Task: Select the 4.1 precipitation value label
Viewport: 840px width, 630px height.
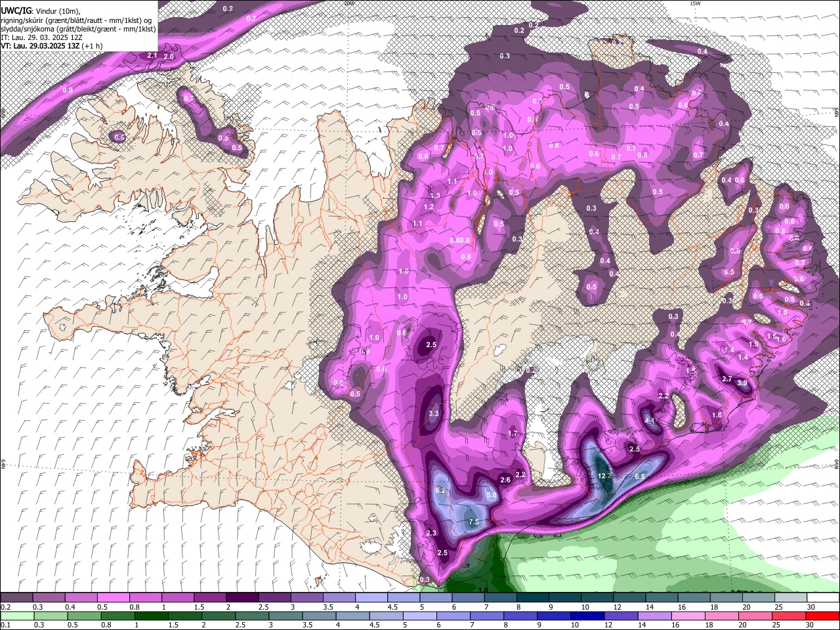Action: click(650, 421)
